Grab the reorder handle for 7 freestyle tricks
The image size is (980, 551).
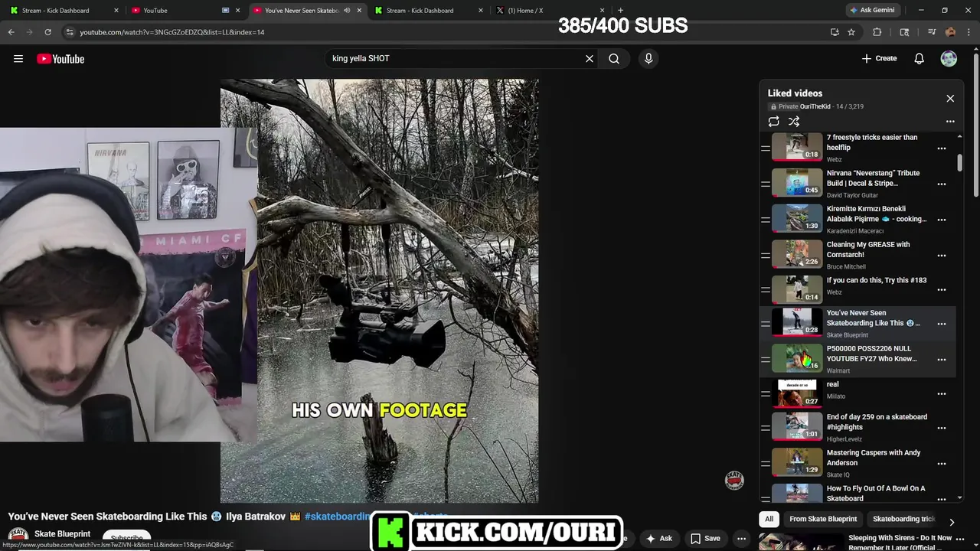766,148
